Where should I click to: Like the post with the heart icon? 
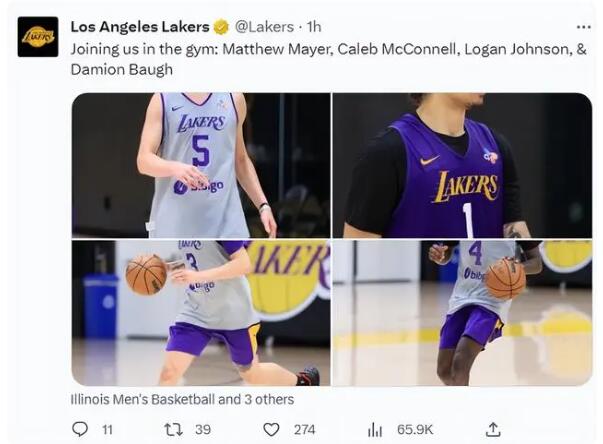[271, 428]
